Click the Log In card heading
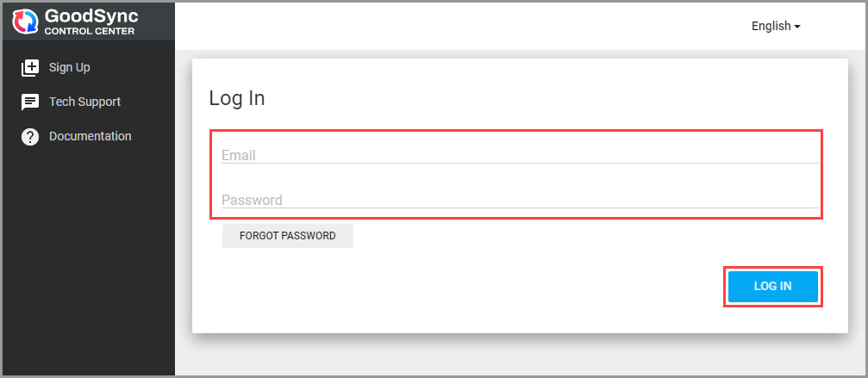 [x=237, y=98]
